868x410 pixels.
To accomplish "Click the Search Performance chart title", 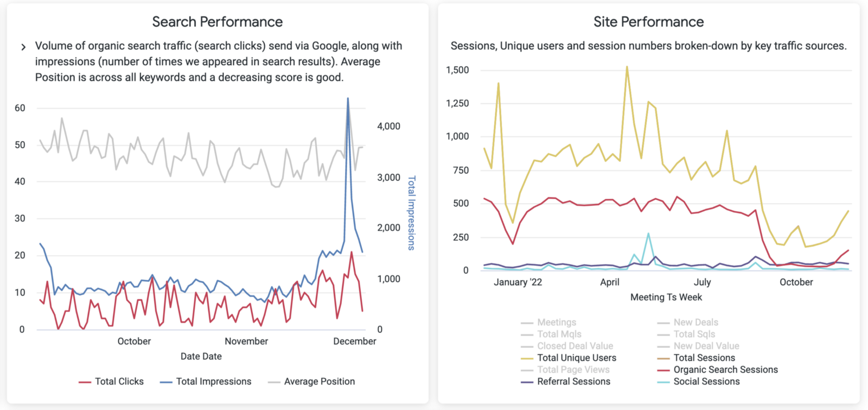I will coord(217,22).
